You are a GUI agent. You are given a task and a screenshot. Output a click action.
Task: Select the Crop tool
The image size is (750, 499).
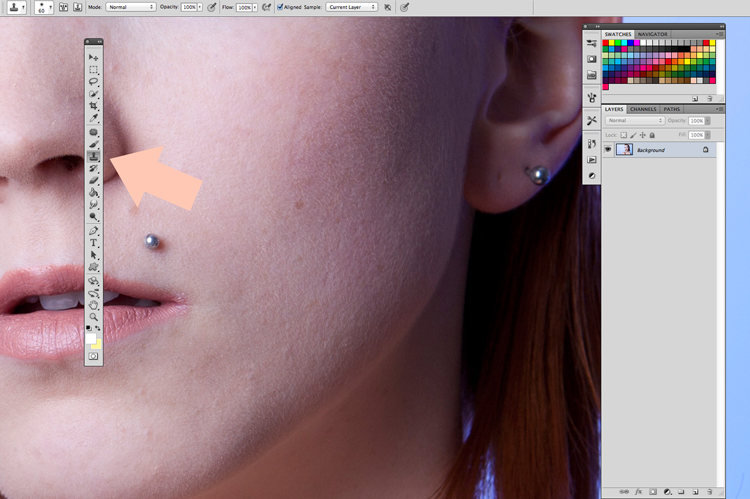pos(94,106)
